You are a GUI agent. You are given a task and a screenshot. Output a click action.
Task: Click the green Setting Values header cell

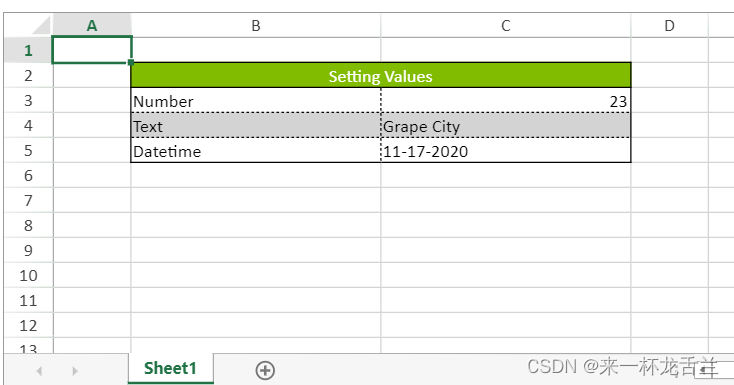[381, 75]
